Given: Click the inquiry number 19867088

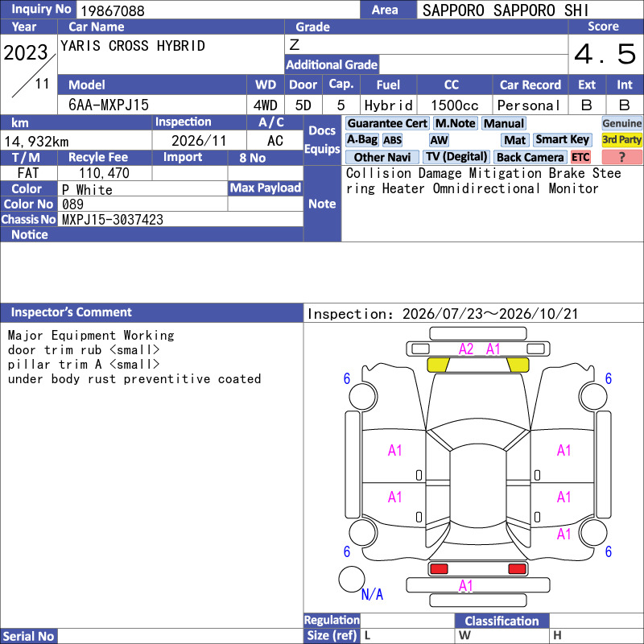Looking at the screenshot, I should coord(113,10).
